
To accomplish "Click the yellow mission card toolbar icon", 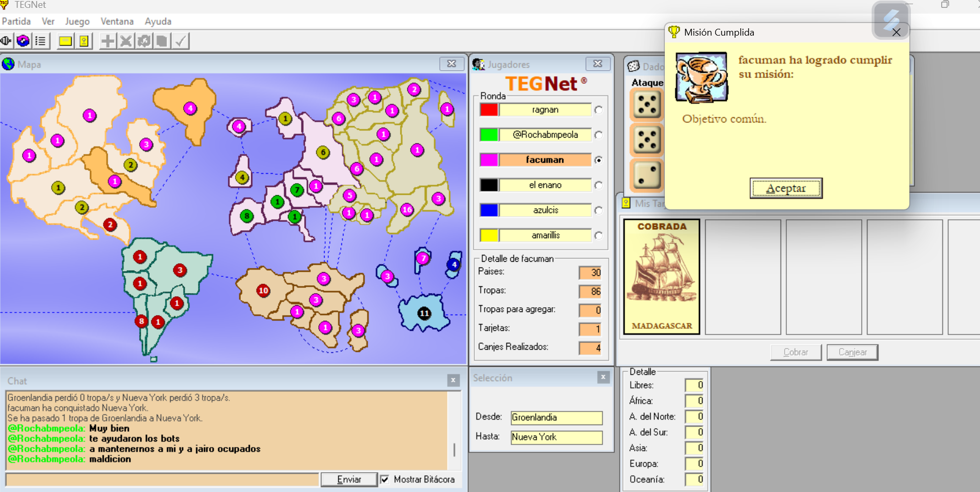I will (65, 41).
